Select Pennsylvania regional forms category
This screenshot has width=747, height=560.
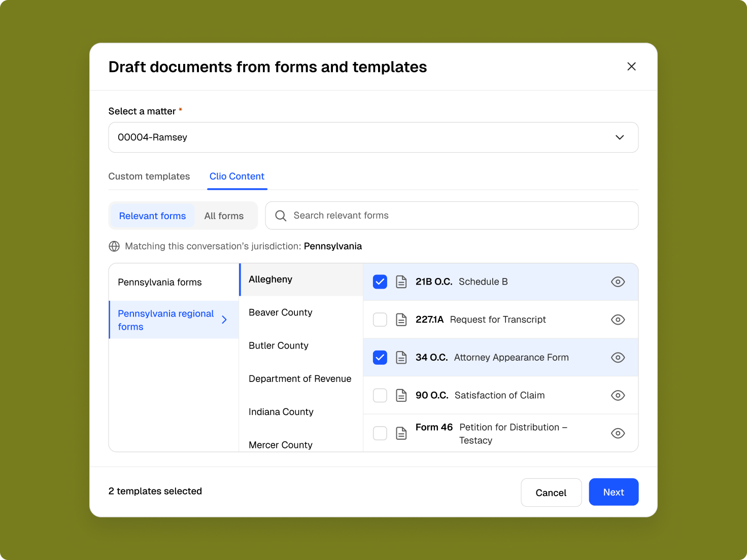tap(174, 320)
